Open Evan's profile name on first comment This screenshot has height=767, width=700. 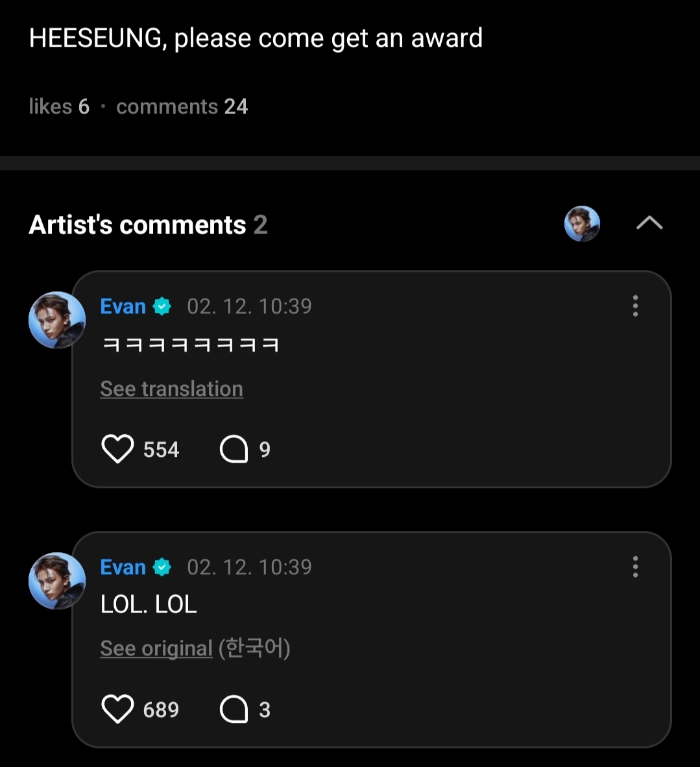click(x=123, y=306)
